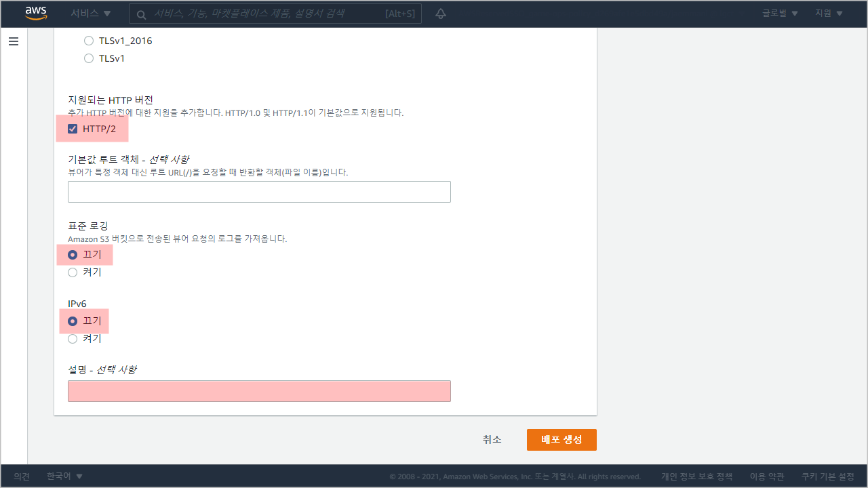Click the search magnifier icon

coord(141,14)
